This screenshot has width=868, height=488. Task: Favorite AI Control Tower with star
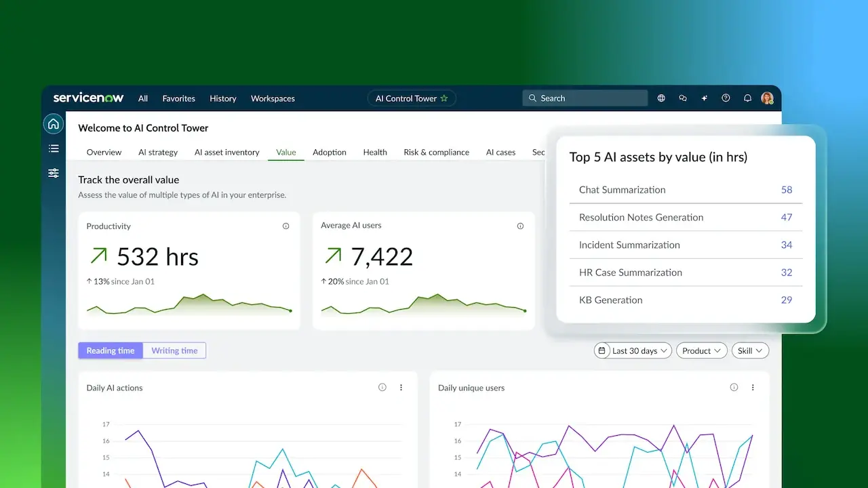pos(444,98)
